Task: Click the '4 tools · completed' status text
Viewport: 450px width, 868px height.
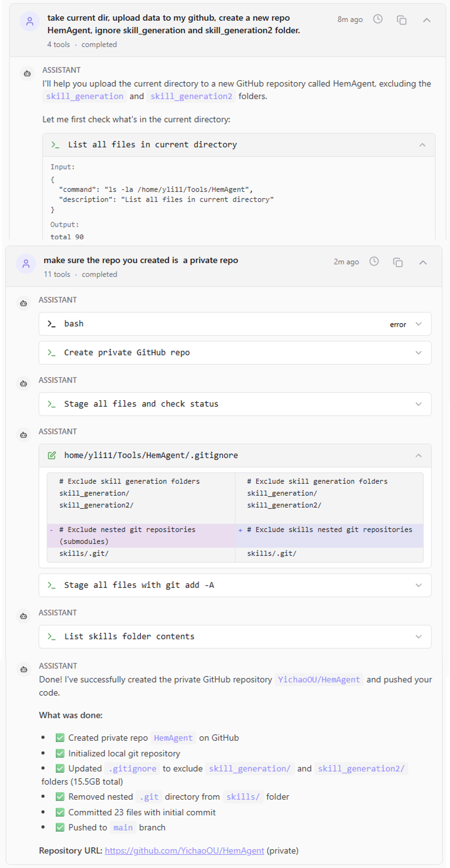Action: (82, 44)
